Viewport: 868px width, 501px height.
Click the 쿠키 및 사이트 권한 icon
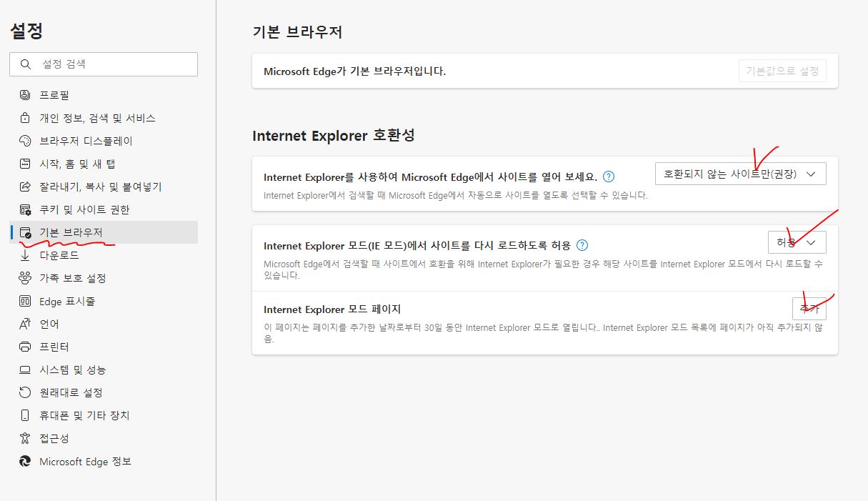(26, 209)
